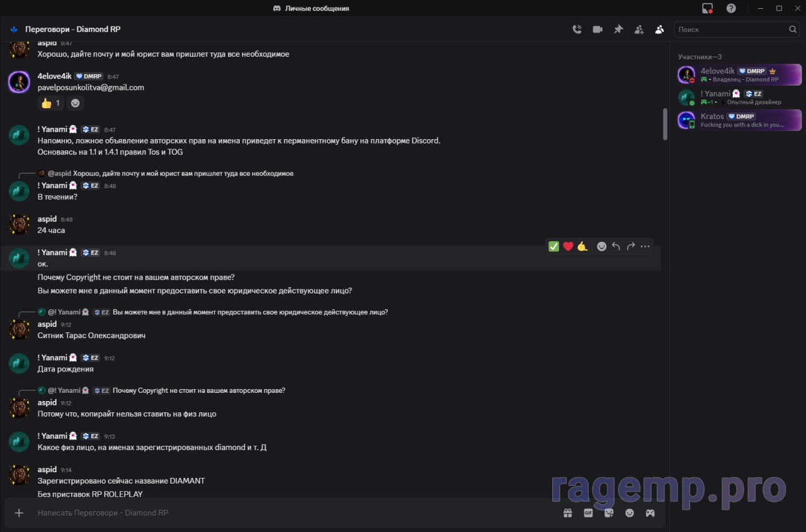Click the search field in the header
Image resolution: width=806 pixels, height=532 pixels.
point(730,29)
